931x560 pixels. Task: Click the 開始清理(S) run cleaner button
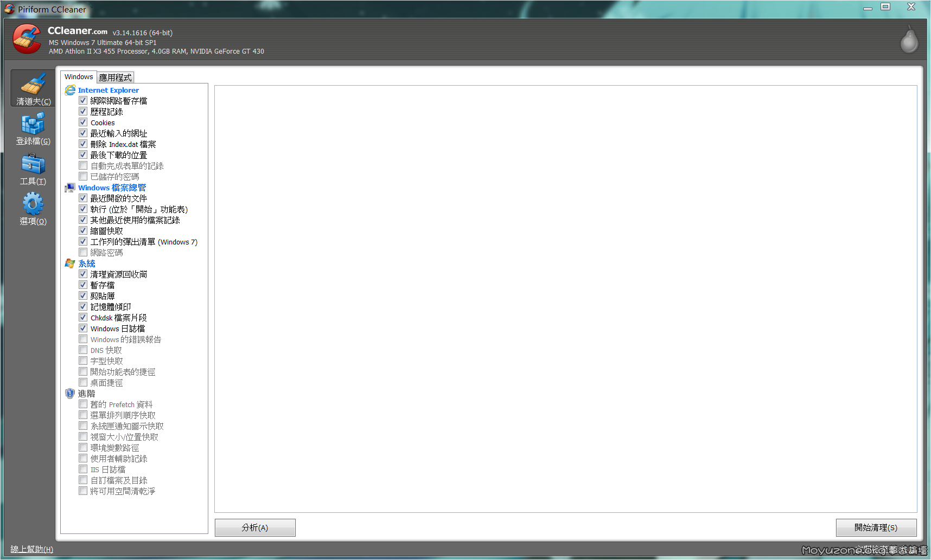click(876, 527)
